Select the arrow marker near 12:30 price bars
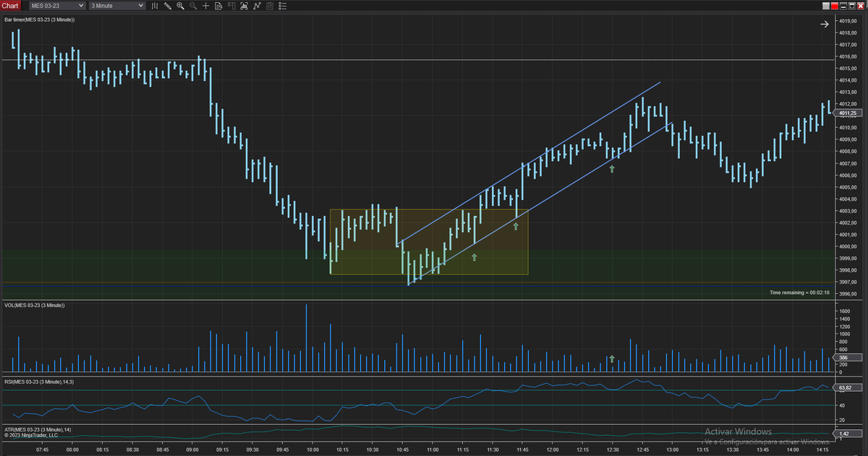This screenshot has width=868, height=456. tap(612, 168)
